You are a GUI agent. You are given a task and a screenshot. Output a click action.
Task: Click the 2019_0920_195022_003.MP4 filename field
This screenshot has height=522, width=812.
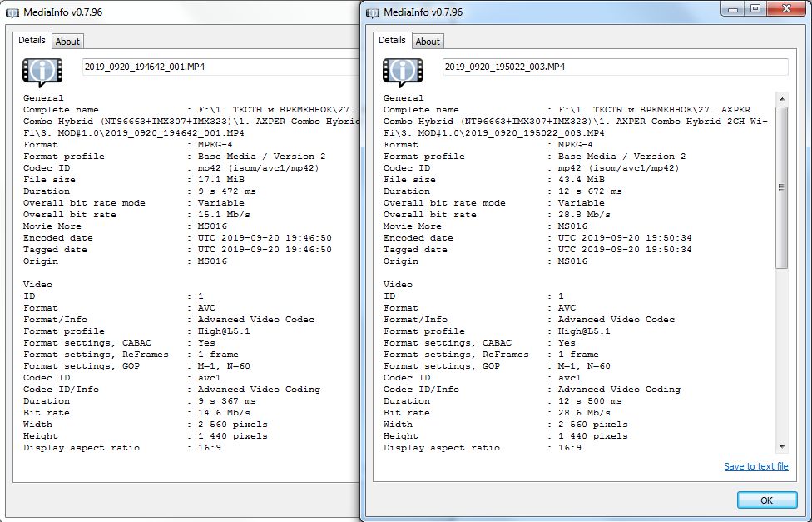(615, 67)
